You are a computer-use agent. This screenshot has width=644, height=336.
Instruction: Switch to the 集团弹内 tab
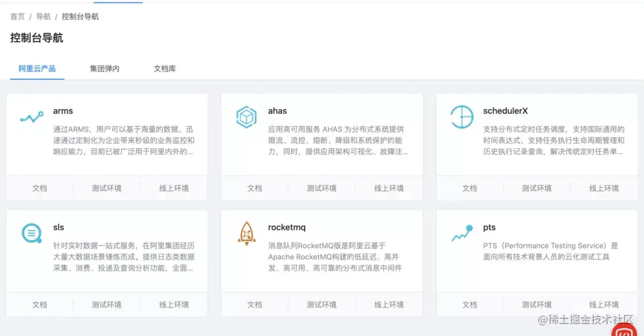click(105, 69)
